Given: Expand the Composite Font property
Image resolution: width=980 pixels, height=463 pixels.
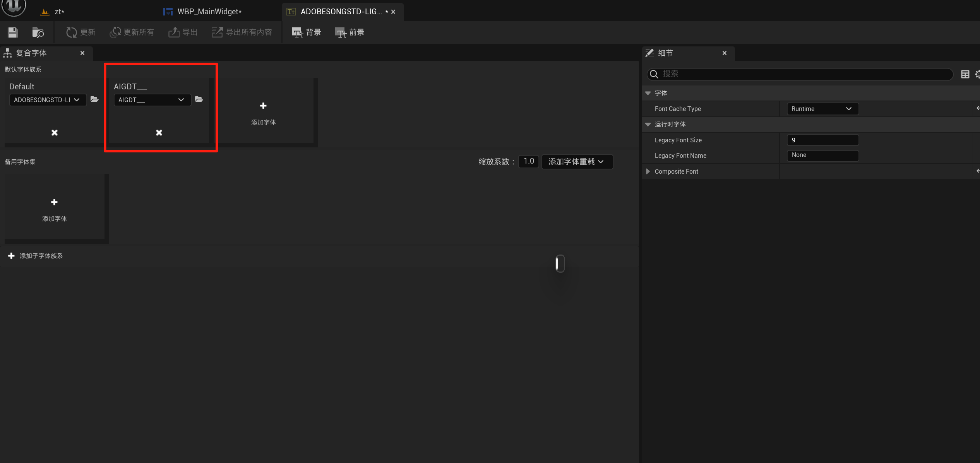Looking at the screenshot, I should [648, 171].
